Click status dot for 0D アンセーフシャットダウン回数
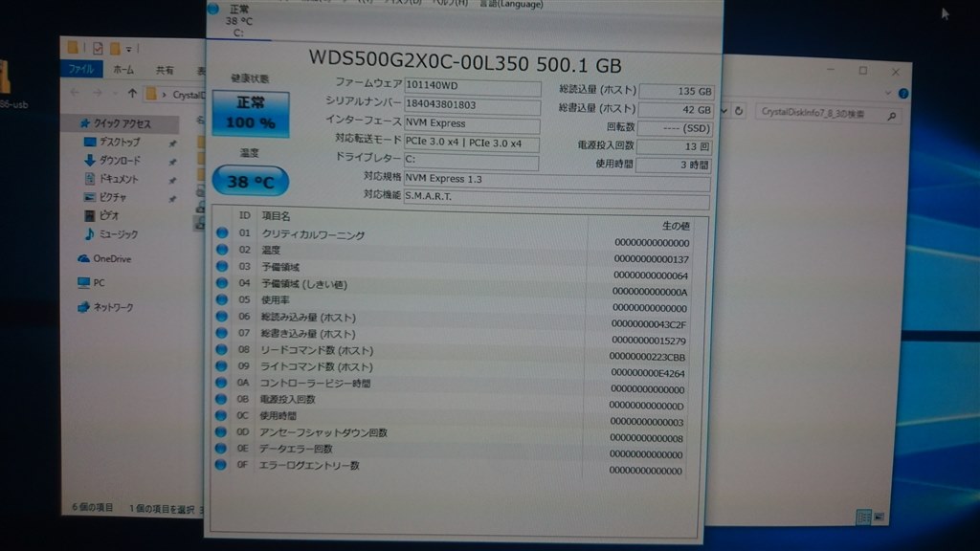Viewport: 980px width, 551px height. tap(221, 431)
